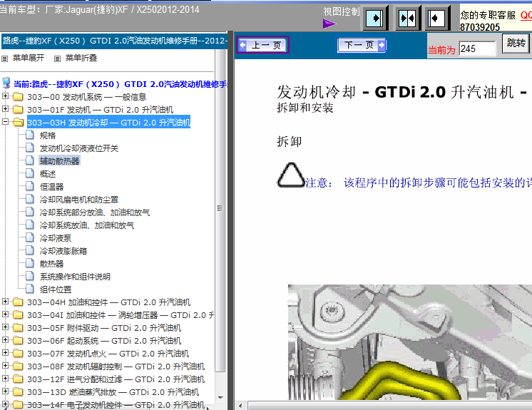Click the QQ customer service link

coord(526,15)
